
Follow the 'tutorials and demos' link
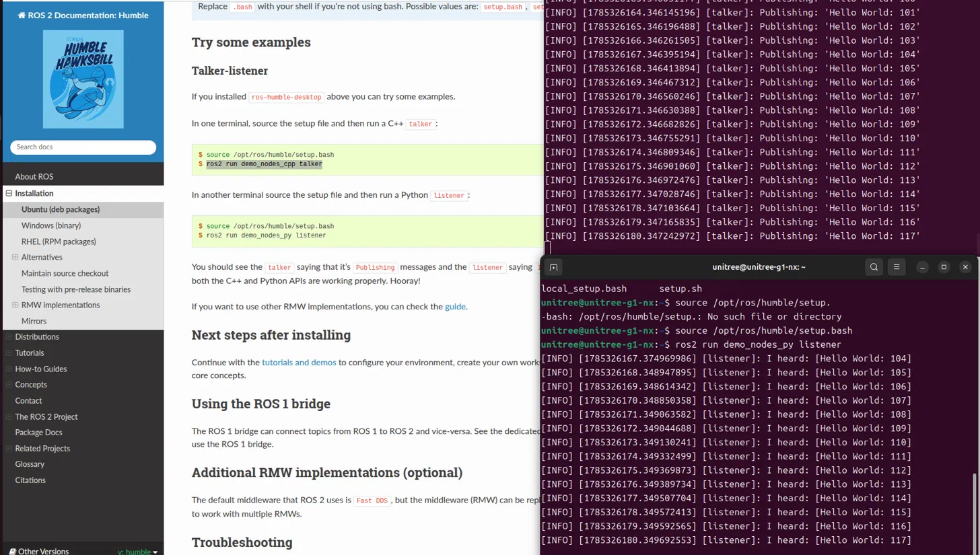point(299,362)
